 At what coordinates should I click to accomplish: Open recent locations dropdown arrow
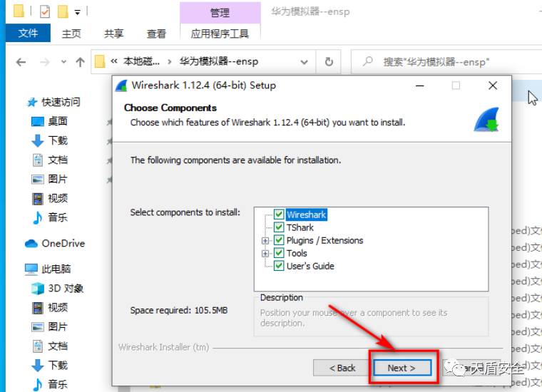(x=63, y=62)
